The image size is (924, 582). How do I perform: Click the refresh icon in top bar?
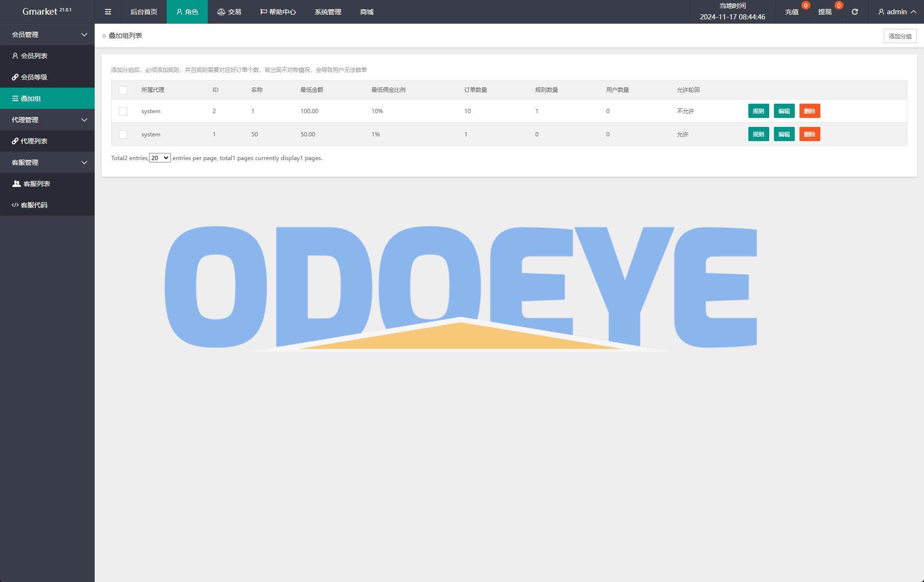coord(854,12)
